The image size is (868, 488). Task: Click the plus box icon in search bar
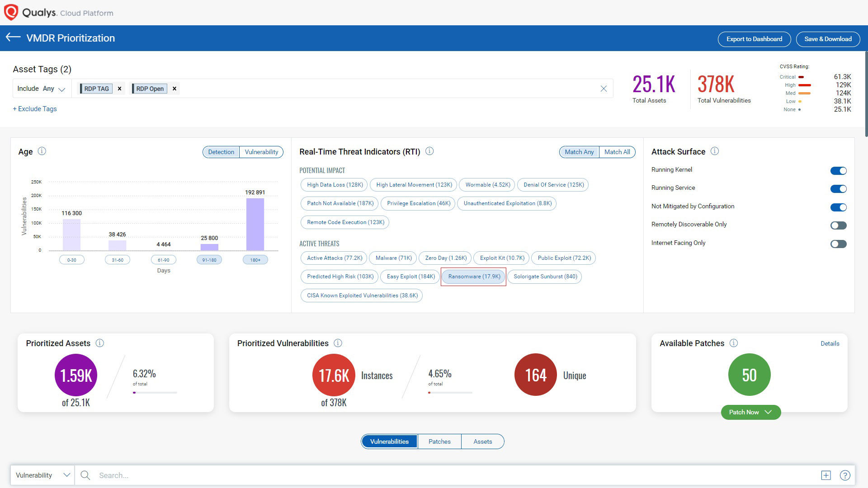point(826,475)
